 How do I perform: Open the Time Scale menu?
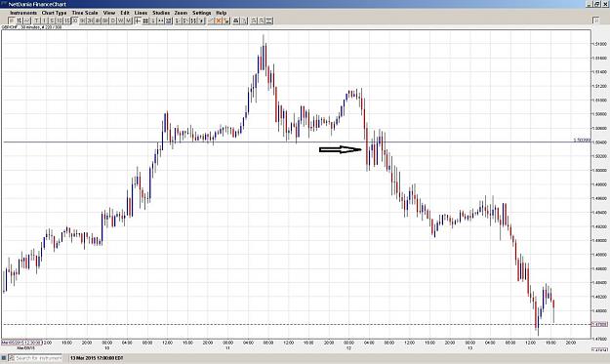(x=85, y=13)
